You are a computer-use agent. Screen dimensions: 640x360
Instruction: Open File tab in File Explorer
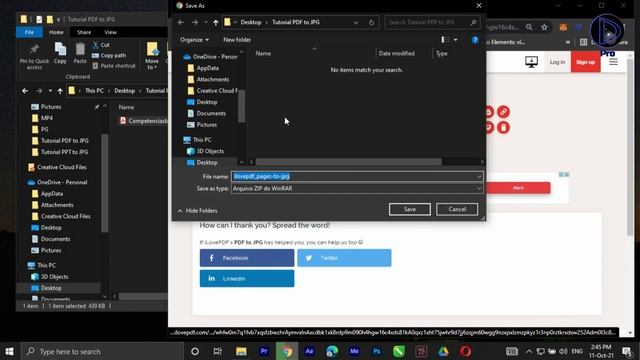(29, 32)
